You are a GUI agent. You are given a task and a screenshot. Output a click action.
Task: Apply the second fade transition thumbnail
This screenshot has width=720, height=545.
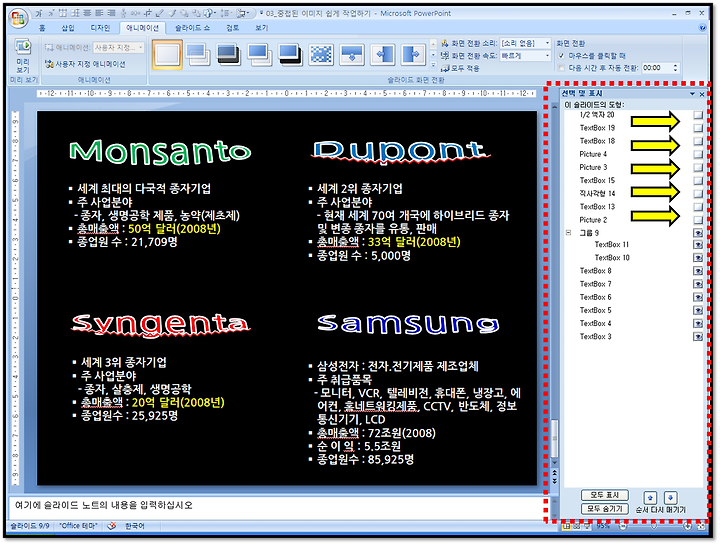pos(198,55)
